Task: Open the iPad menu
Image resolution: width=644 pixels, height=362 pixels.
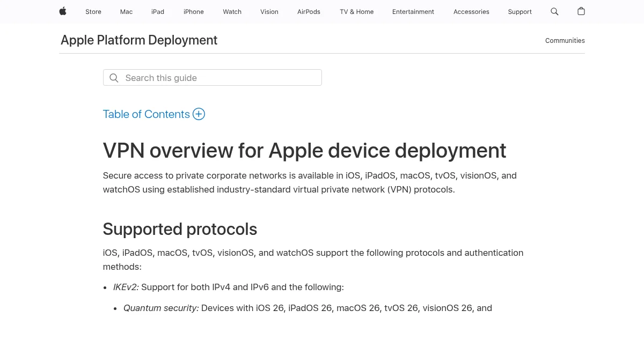Action: [158, 12]
